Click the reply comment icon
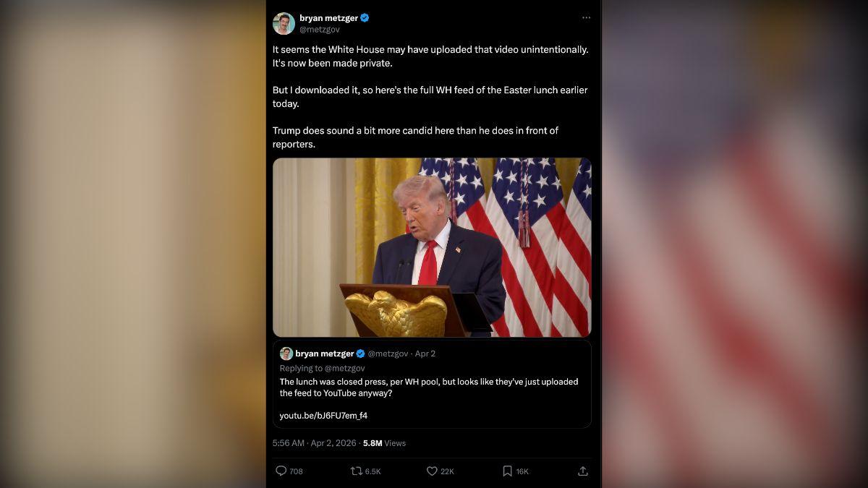 (281, 471)
